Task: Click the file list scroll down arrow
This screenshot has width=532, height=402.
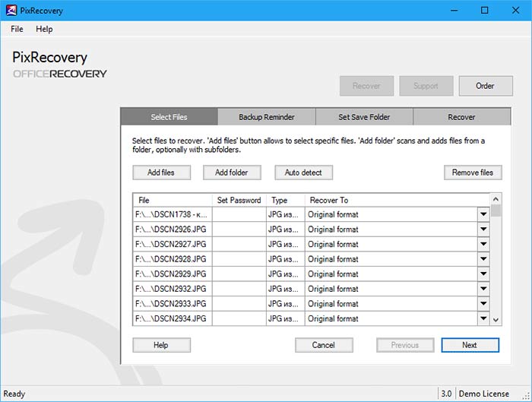Action: point(496,320)
